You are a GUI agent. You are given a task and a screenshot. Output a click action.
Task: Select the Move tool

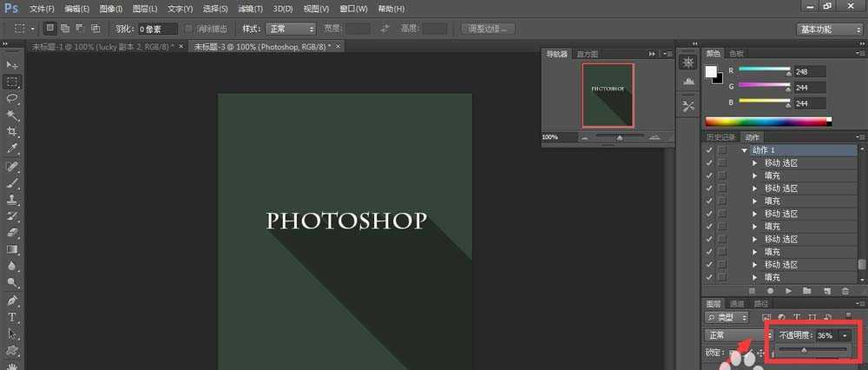click(12, 65)
